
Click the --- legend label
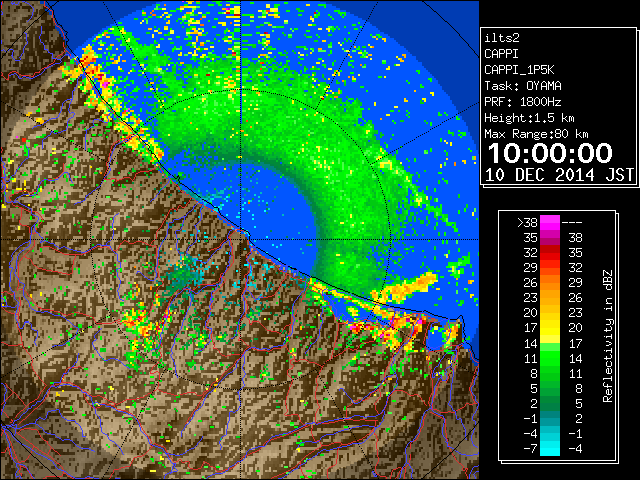572,222
